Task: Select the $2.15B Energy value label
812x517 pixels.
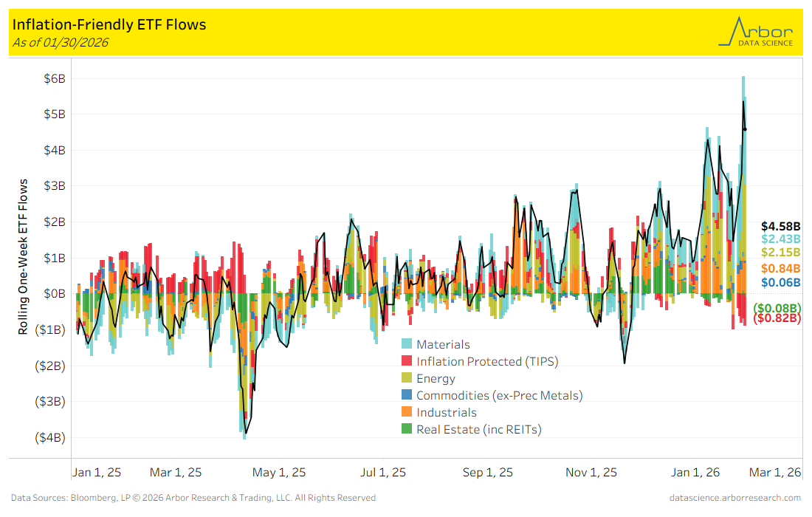Action: 780,253
